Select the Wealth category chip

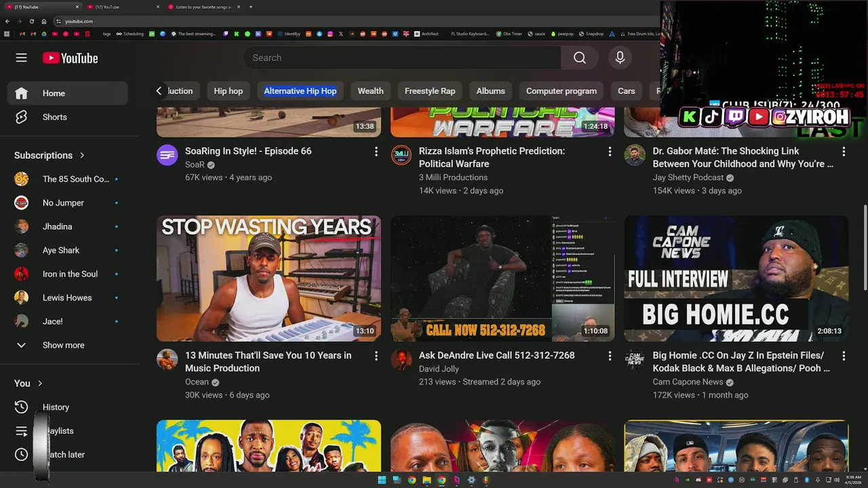370,91
